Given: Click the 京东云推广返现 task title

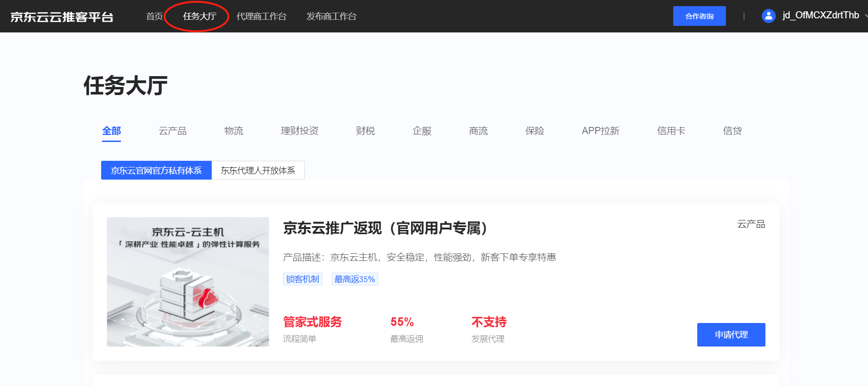Looking at the screenshot, I should tap(385, 228).
